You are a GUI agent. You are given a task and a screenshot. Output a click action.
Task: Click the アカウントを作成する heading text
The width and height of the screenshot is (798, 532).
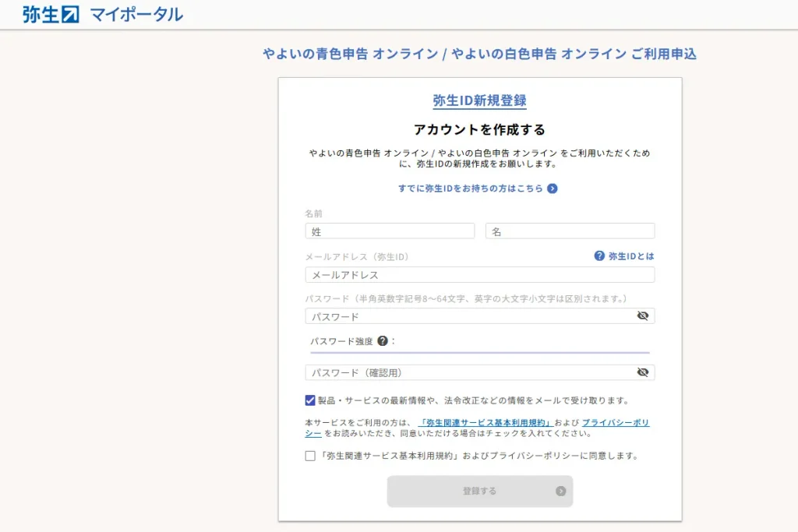click(479, 130)
